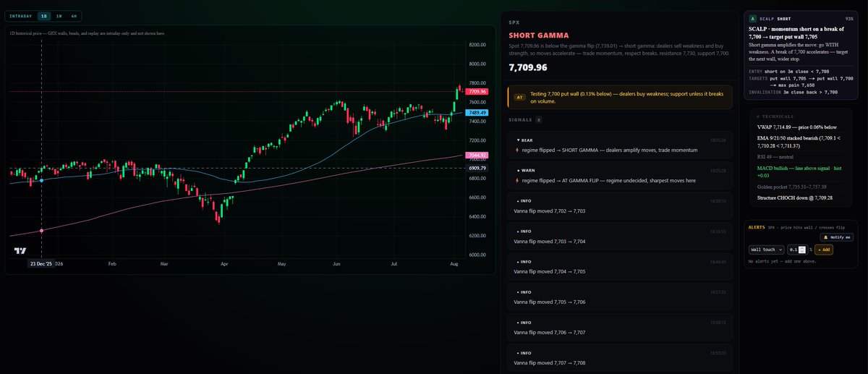Select 'Vanna flip moved 7,707 → 7,708'
Viewport: 868px width, 374px height.
[619, 357]
